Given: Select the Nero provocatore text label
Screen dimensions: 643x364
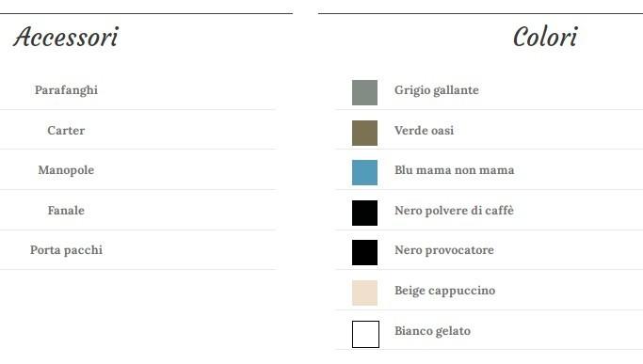Looking at the screenshot, I should (444, 250).
